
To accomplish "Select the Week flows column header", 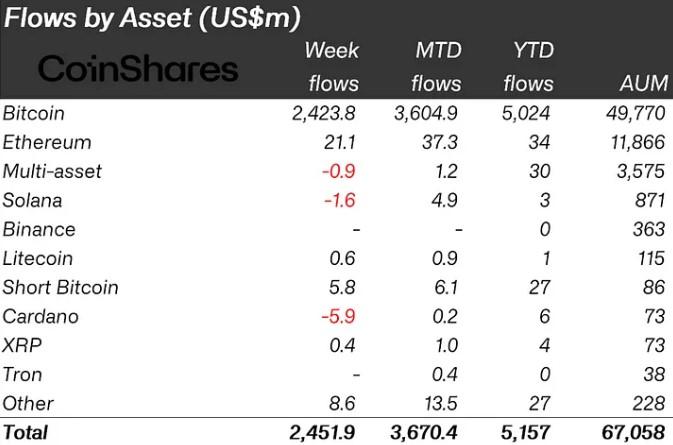I will pos(333,67).
